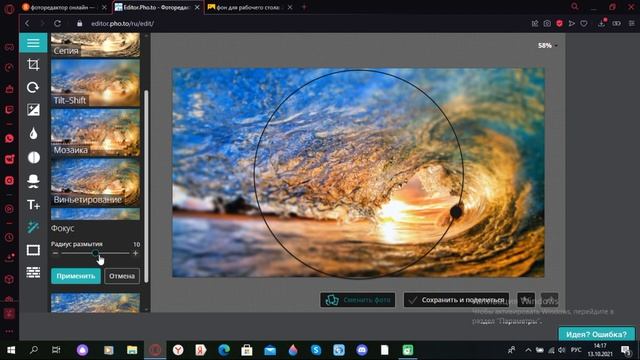
Task: Choose the Виньетирование effect thumbnail
Action: pos(95,182)
